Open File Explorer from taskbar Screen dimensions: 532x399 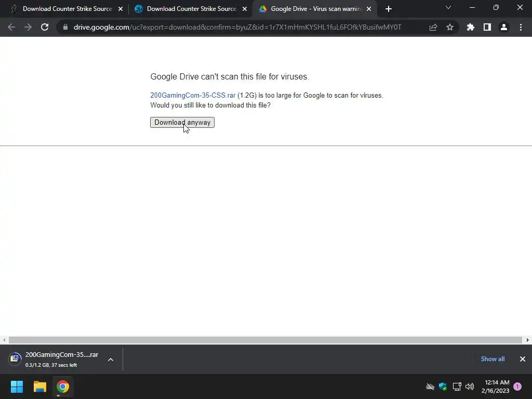[x=39, y=387]
